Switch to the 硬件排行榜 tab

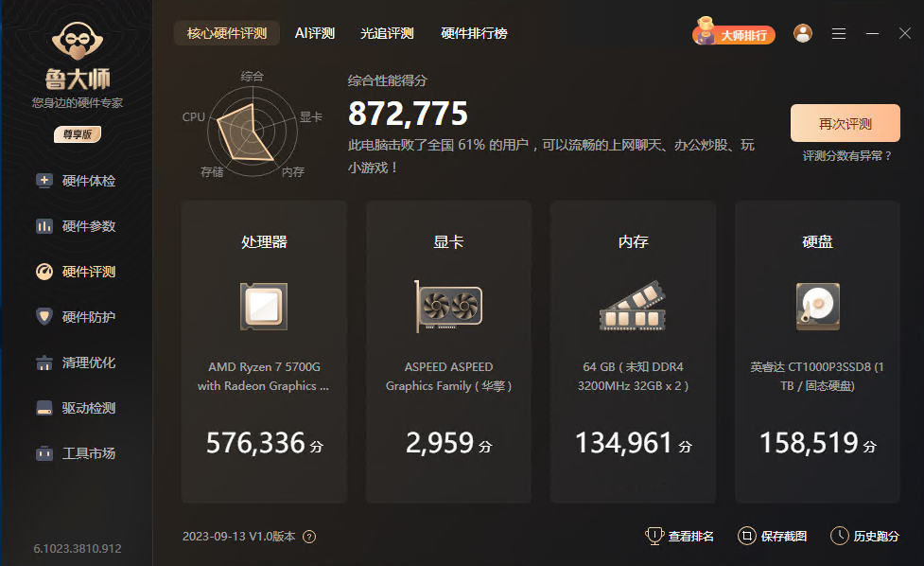(x=475, y=34)
